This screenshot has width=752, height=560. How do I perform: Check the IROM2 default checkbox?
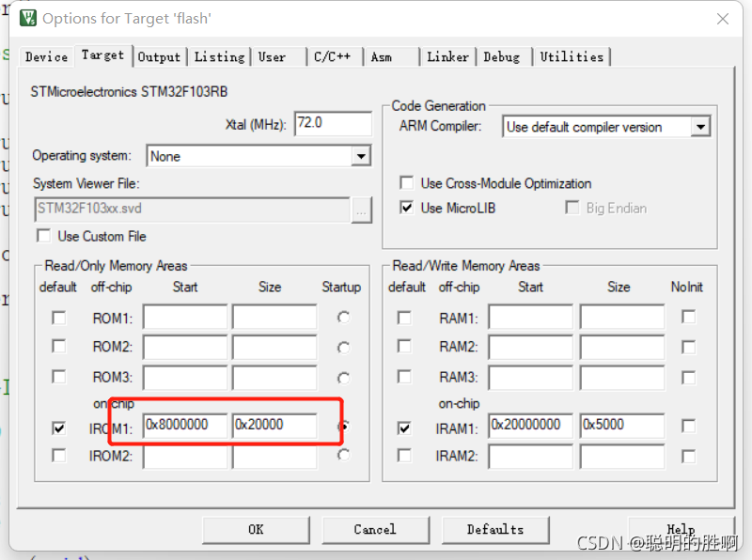pos(59,456)
